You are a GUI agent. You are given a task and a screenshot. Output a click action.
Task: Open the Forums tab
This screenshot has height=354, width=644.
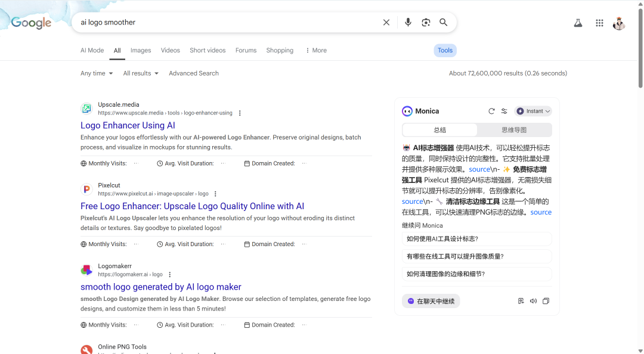(246, 50)
